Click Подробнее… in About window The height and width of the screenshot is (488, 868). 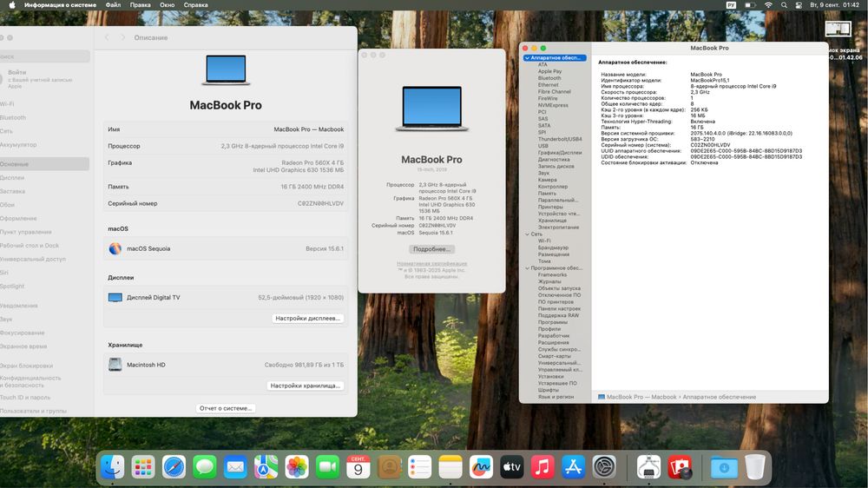431,249
